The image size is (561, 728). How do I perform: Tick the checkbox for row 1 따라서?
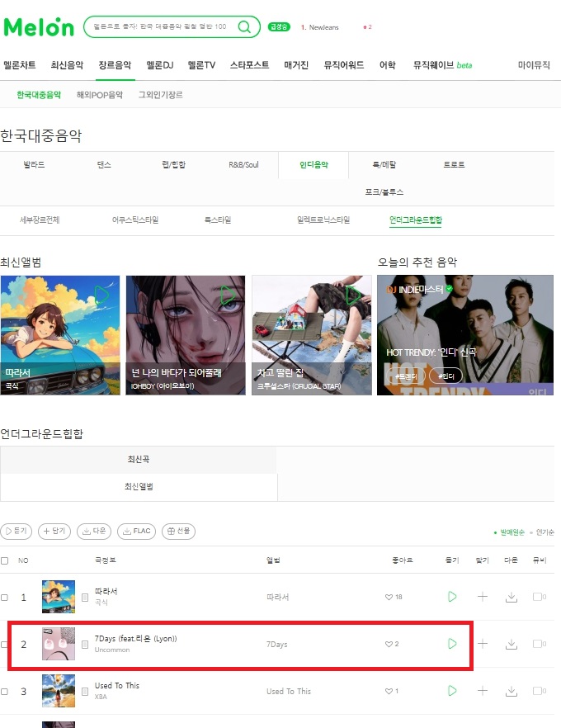5,597
